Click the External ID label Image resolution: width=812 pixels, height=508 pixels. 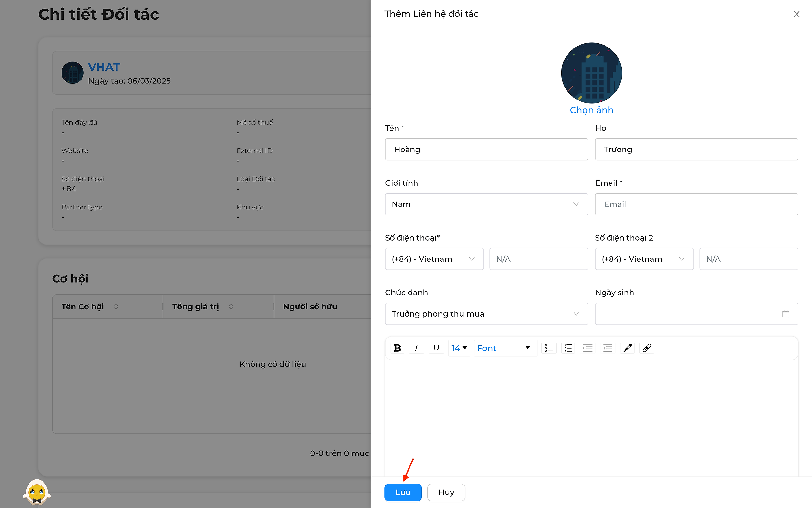254,151
